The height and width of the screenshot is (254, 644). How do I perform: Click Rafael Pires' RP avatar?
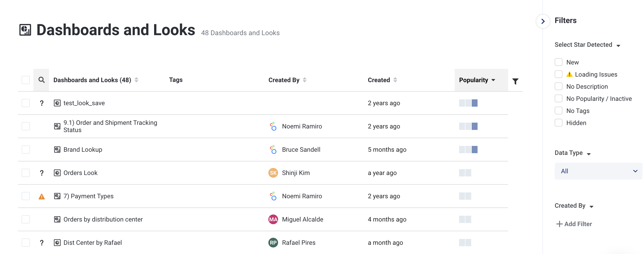(273, 243)
